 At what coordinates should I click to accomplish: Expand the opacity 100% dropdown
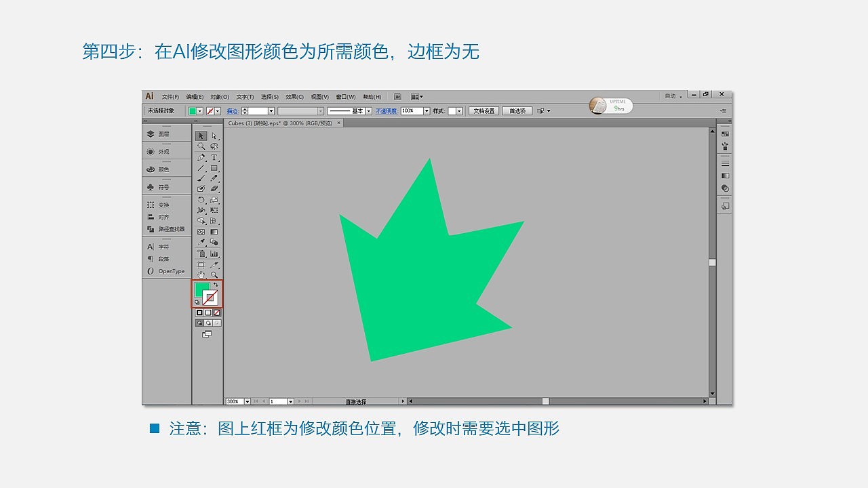tap(427, 111)
